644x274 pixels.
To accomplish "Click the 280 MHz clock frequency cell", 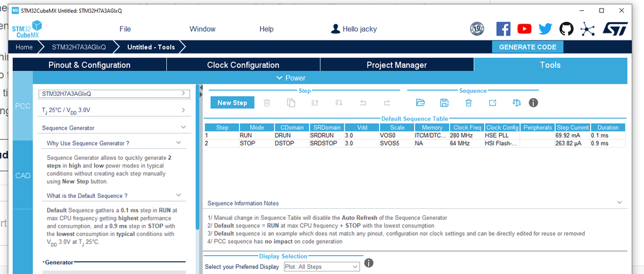I will [467, 135].
